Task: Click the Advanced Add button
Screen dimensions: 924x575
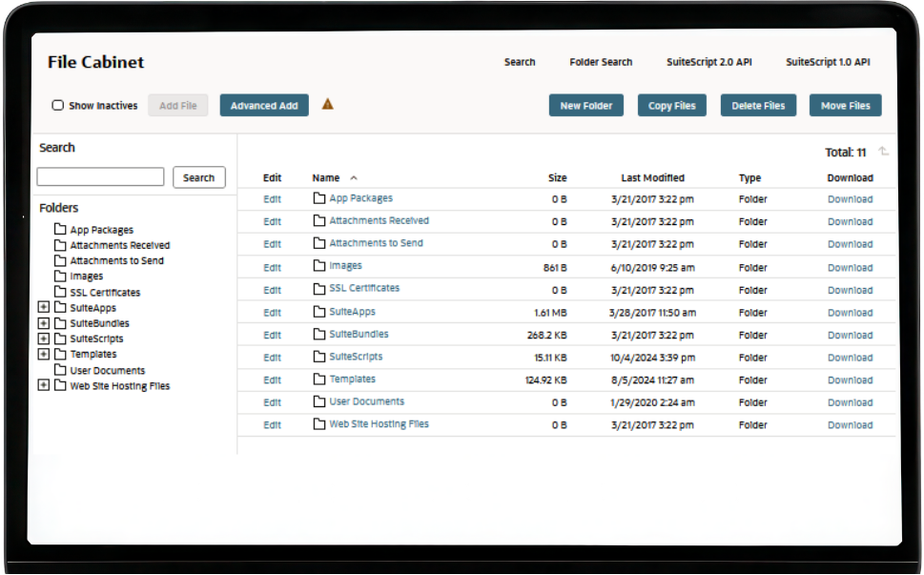Action: (264, 106)
